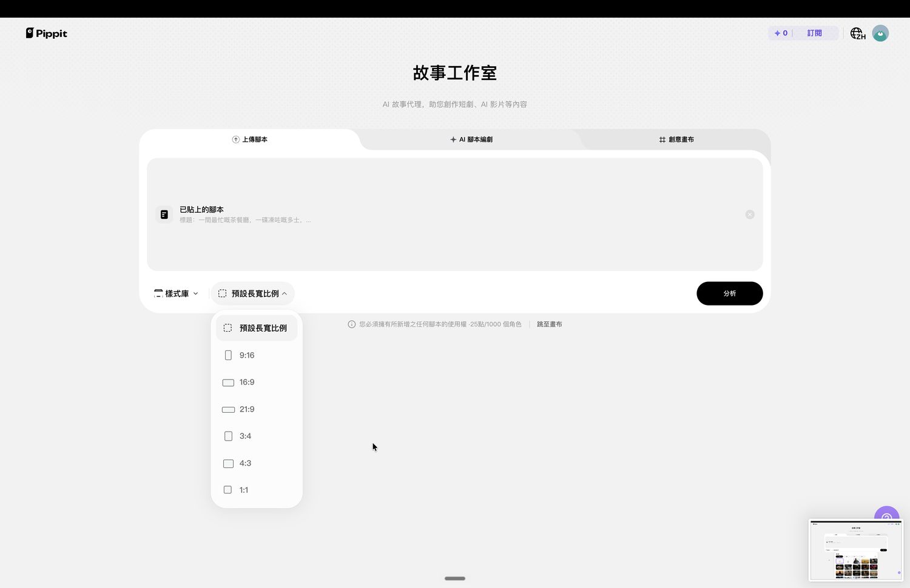Image resolution: width=910 pixels, height=588 pixels.
Task: Select 預設長寬比例 option in the list
Action: tap(257, 328)
